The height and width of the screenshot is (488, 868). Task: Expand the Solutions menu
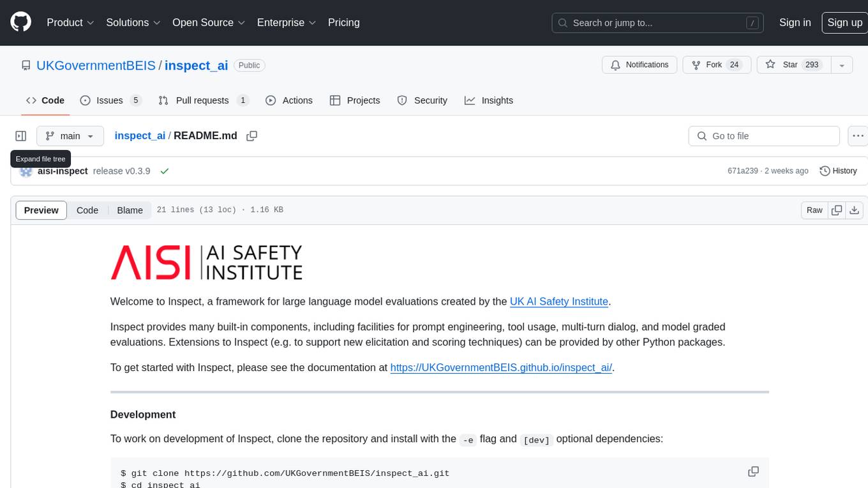pos(132,22)
